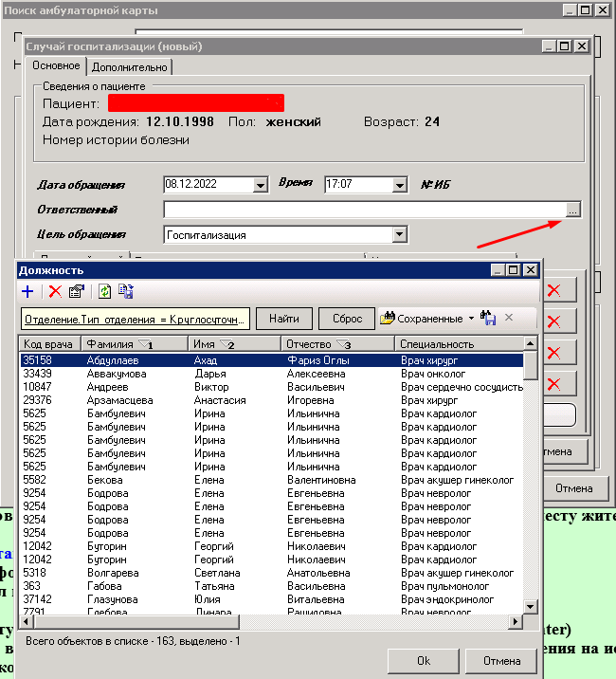Select row Аввакумова Дарья Алексеевна
Screen dimensions: 616x679
click(x=271, y=374)
